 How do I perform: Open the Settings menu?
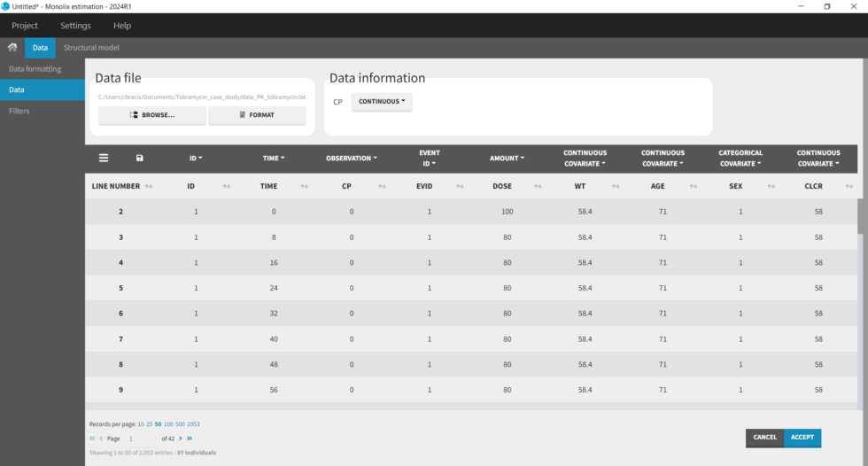pos(75,26)
